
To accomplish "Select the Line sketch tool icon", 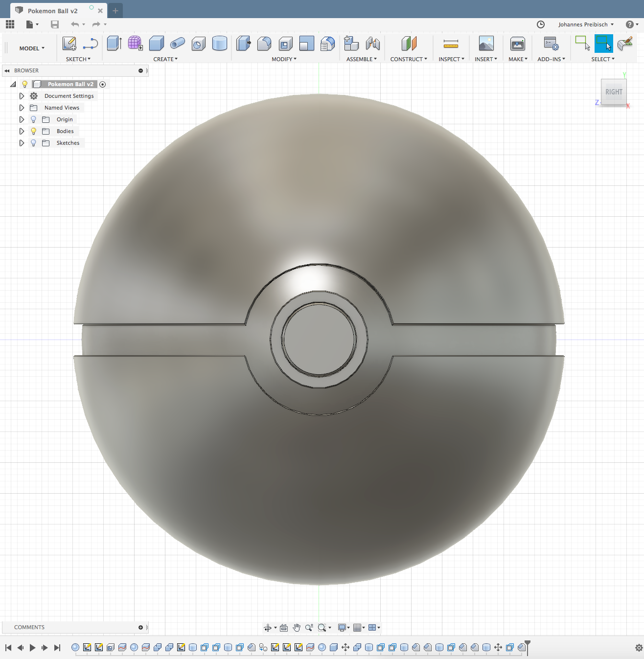I will point(91,44).
